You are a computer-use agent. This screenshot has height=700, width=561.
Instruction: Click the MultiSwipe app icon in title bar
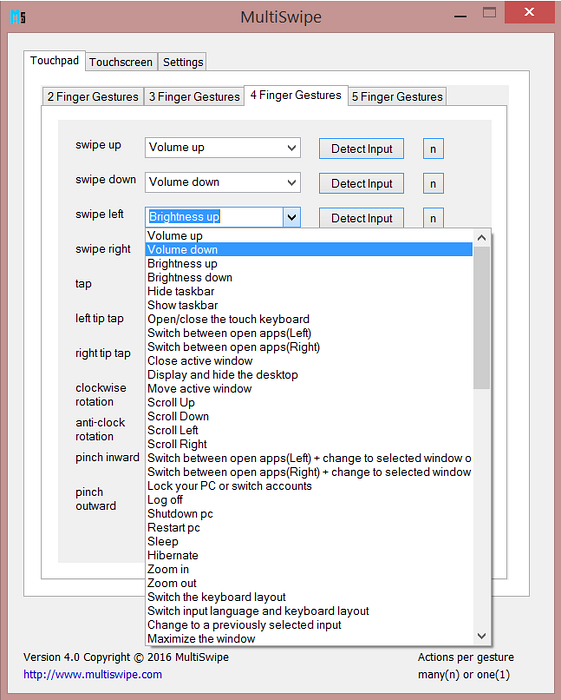click(x=18, y=17)
